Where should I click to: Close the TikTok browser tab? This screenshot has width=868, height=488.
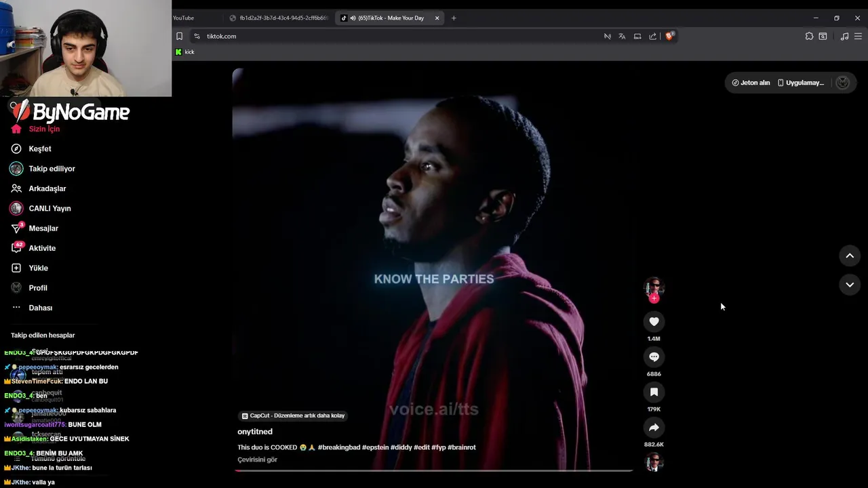pos(437,18)
